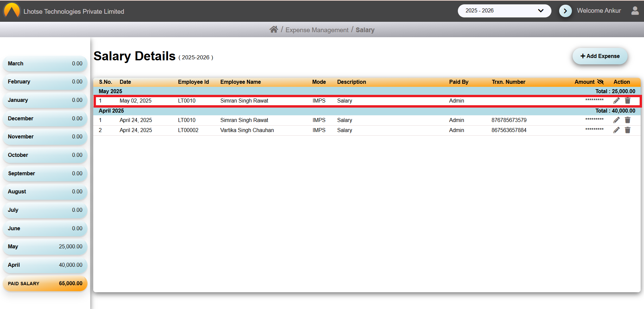Select October month in sidebar
644x309 pixels.
(45, 155)
